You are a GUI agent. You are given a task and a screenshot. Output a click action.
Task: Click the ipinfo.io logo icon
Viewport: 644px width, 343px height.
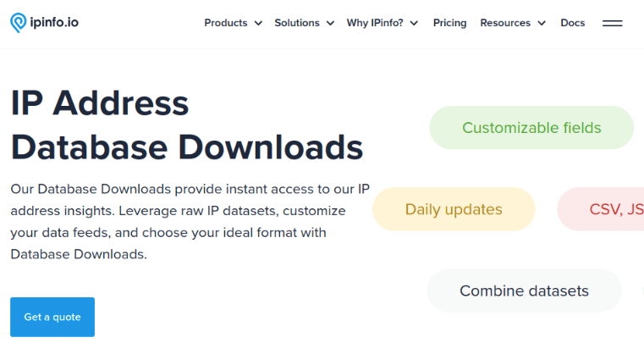[18, 23]
